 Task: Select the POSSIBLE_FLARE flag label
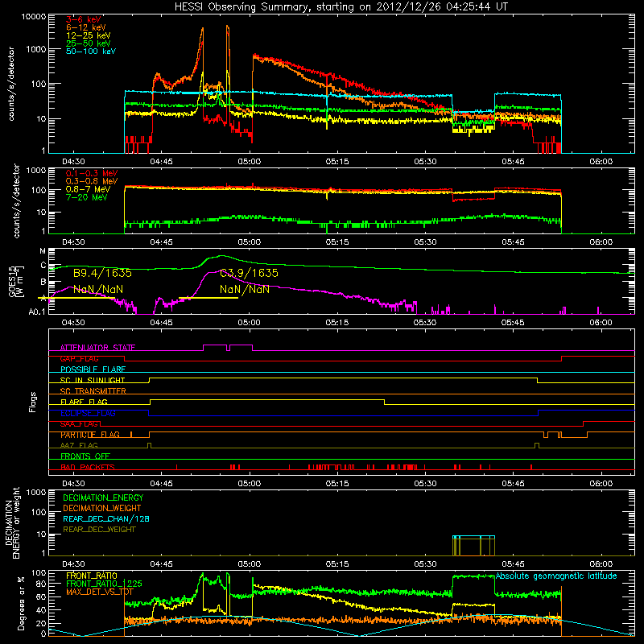click(x=93, y=369)
